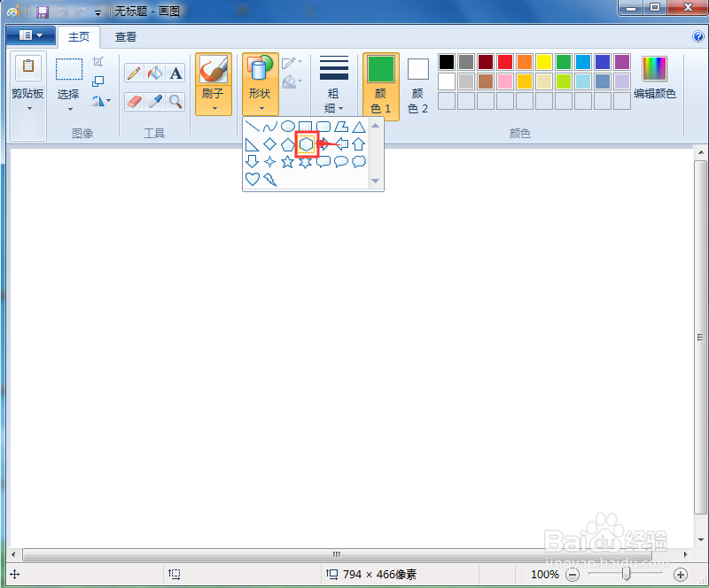The height and width of the screenshot is (588, 709).
Task: Open the Paint application menu button
Action: (x=31, y=35)
